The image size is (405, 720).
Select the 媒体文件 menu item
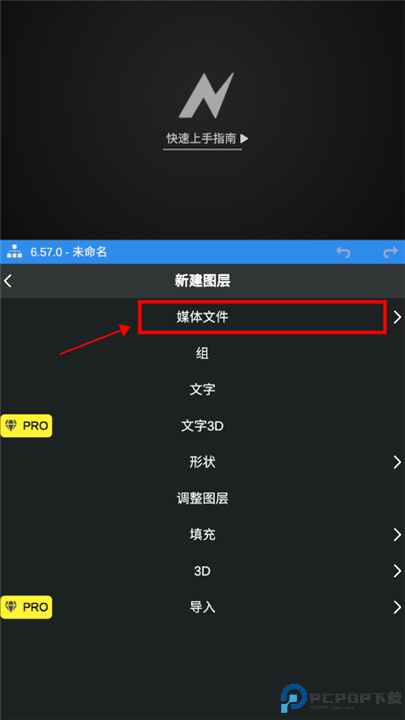[x=202, y=317]
